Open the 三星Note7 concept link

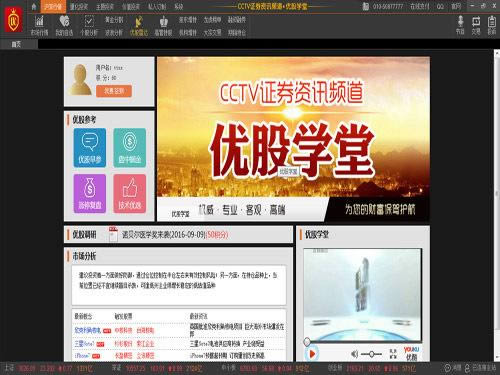pyautogui.click(x=84, y=343)
